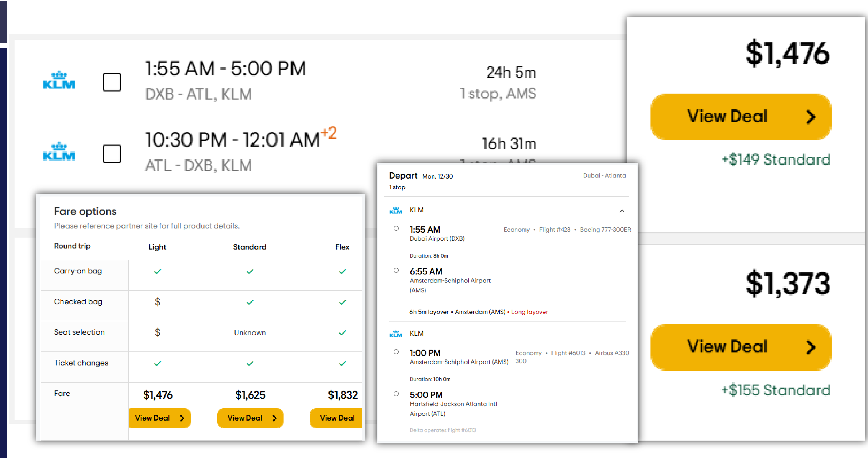Screen dimensions: 868x458
Task: Check the 10:30 PM ATL-DXB flight checkbox
Action: pyautogui.click(x=112, y=154)
